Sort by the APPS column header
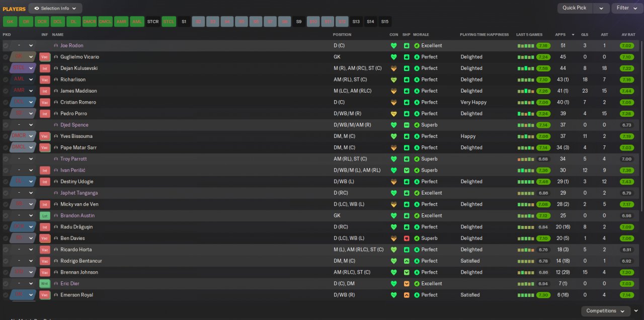 (x=560, y=35)
